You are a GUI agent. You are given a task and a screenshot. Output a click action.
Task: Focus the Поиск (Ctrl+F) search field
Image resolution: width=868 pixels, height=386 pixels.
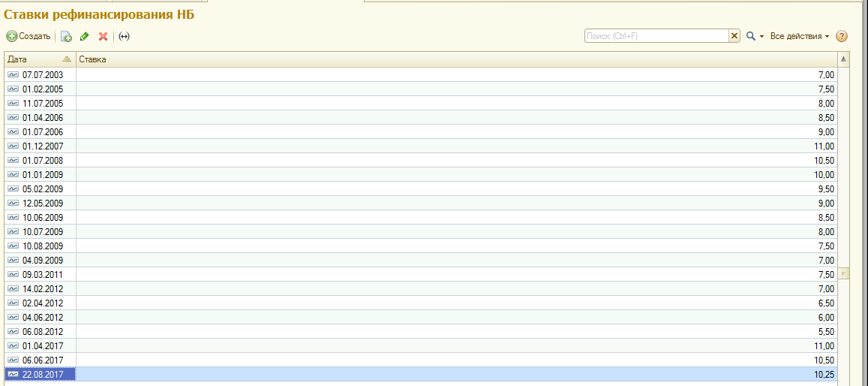(656, 36)
